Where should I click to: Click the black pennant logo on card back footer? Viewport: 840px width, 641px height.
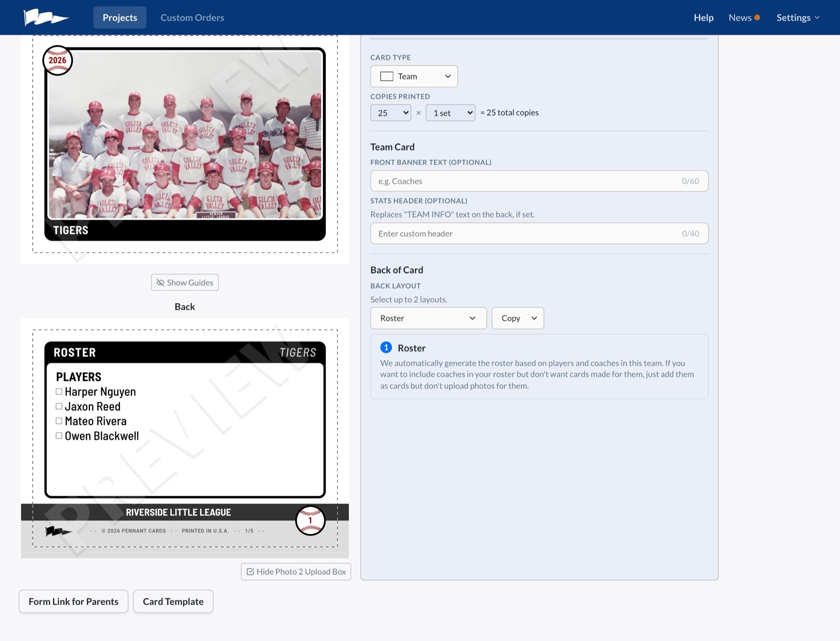[58, 531]
